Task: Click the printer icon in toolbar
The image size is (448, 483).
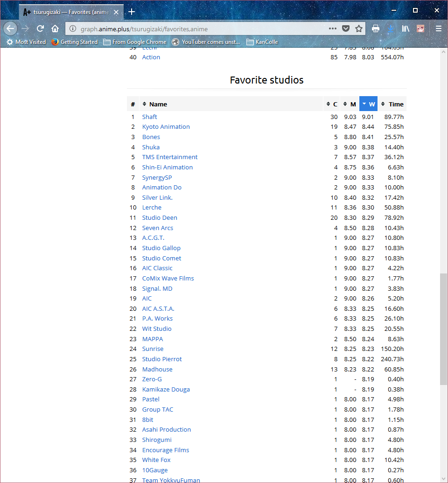Action: tap(376, 28)
